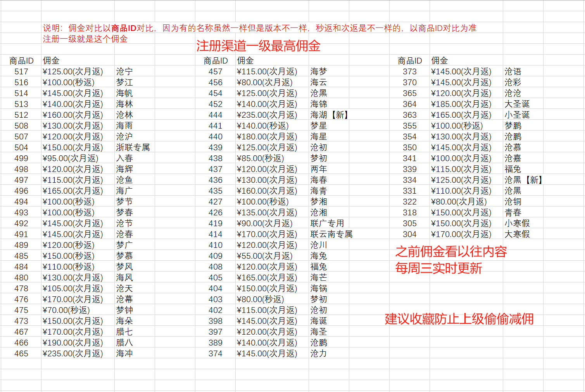Viewport: 585px width, 392px height.
Task: Select the name cell 沧节
Action: click(x=135, y=224)
